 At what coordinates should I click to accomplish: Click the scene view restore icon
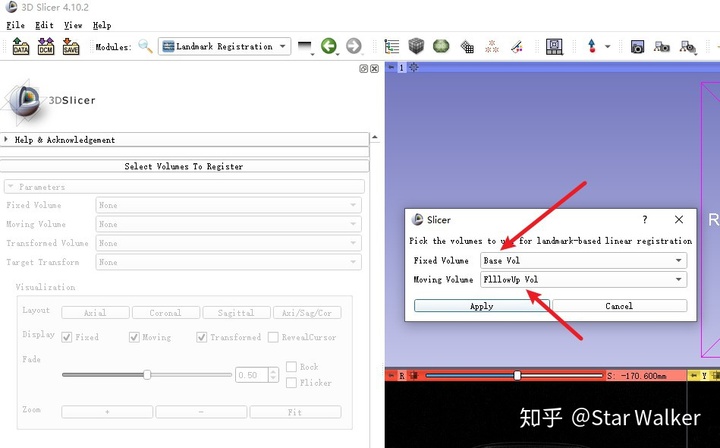coord(688,47)
